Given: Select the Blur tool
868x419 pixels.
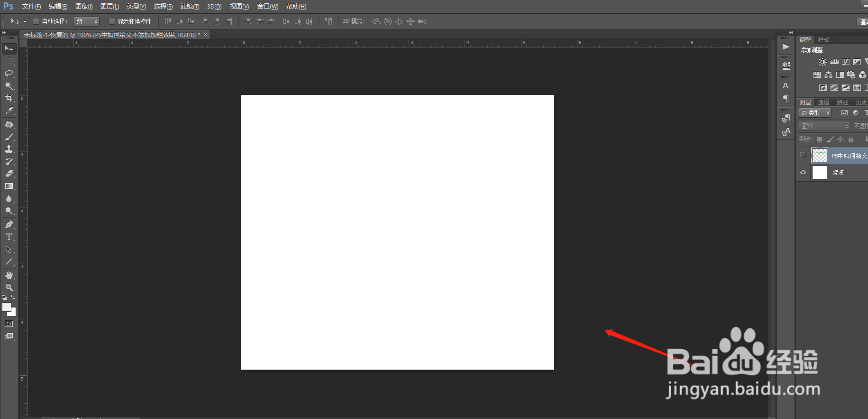Looking at the screenshot, I should click(x=9, y=198).
